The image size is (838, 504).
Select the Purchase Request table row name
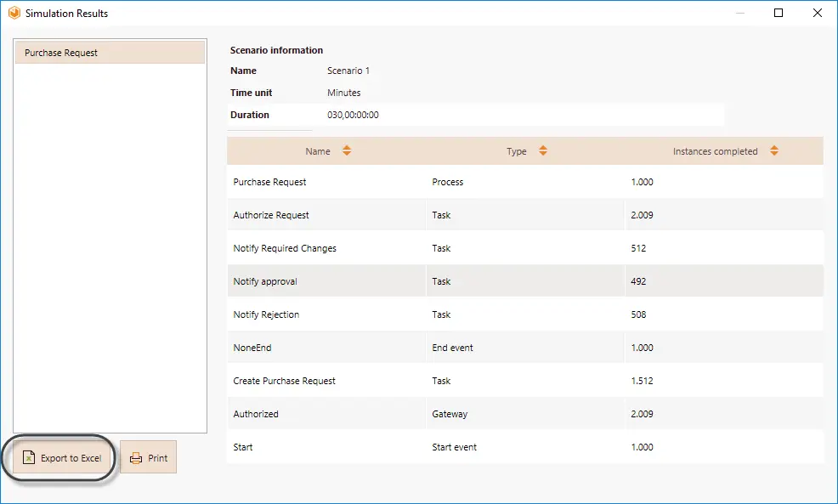click(269, 182)
